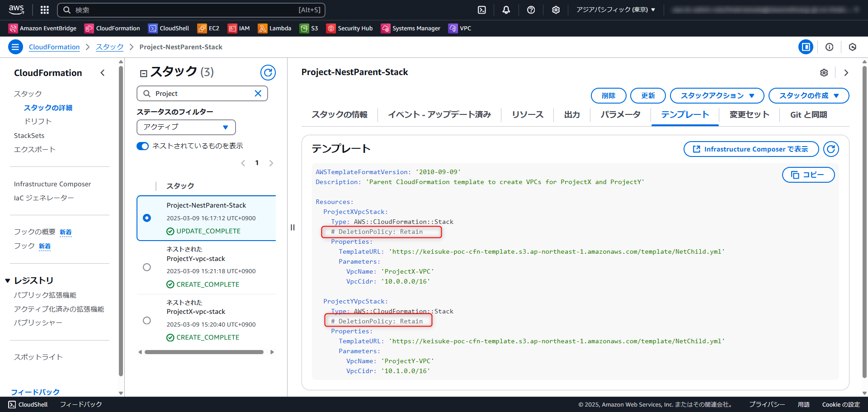Screen dimensions: 868x412
Task: Open スタックアクション dropdown
Action: 717,95
